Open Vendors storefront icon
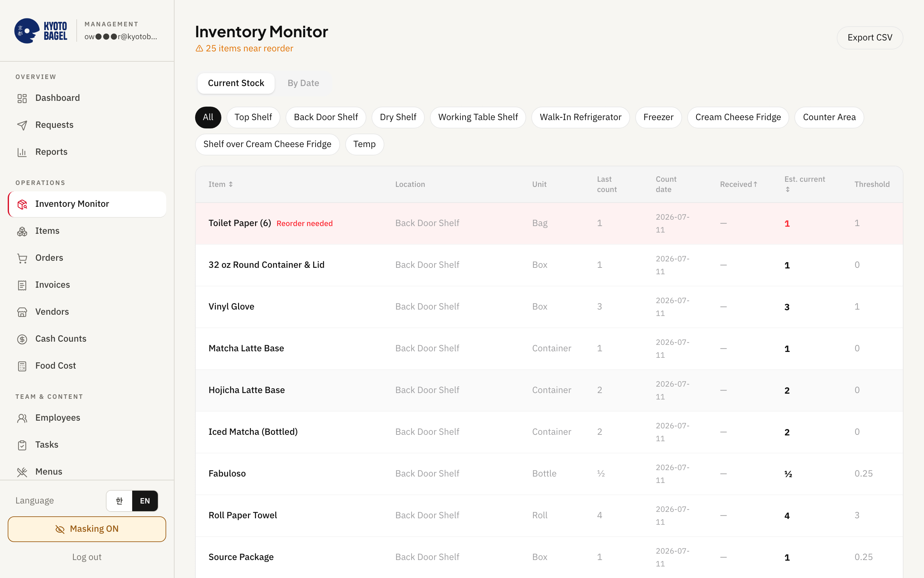Screen dimensions: 924x578 [22, 312]
